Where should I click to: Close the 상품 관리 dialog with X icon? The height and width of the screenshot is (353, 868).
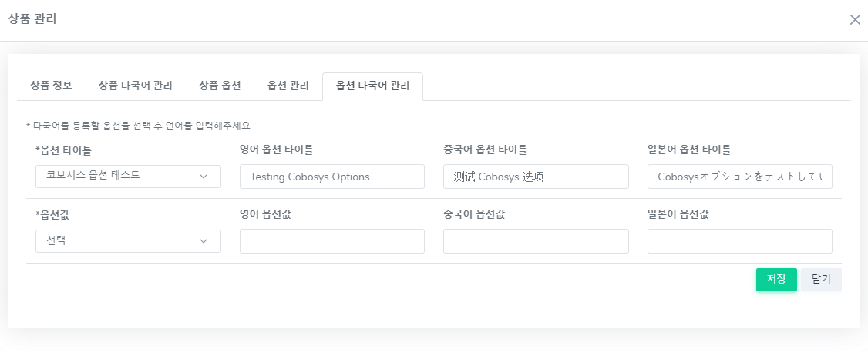tap(855, 20)
